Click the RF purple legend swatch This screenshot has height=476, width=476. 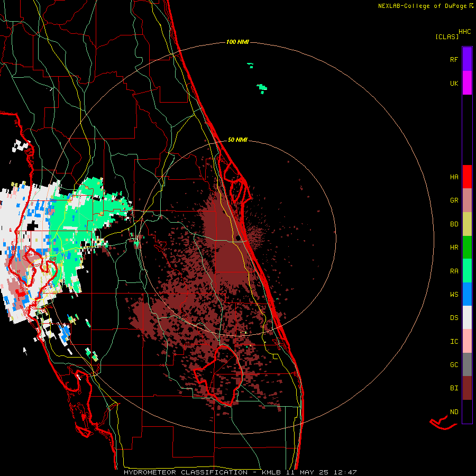467,59
